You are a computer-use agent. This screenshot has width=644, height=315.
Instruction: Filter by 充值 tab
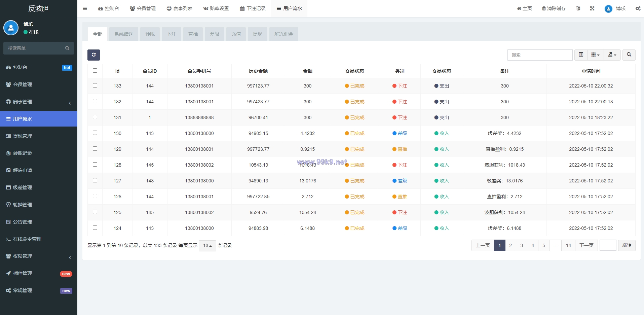click(x=236, y=34)
